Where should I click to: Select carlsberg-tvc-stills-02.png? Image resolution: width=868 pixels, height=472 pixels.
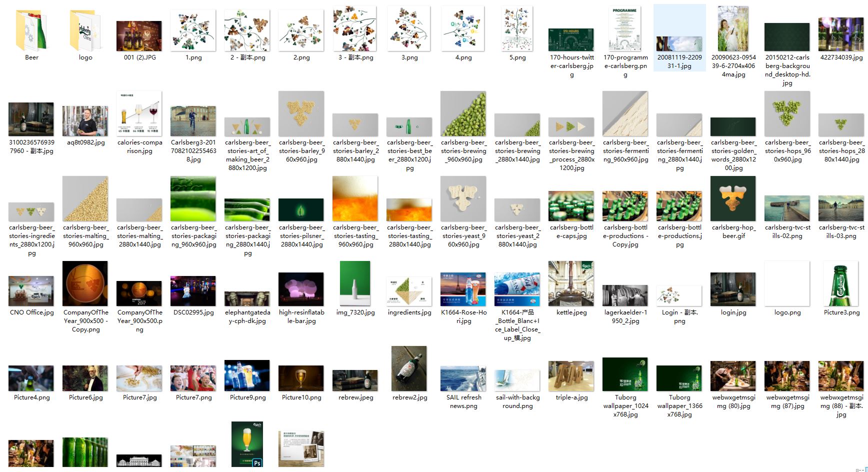tap(787, 208)
